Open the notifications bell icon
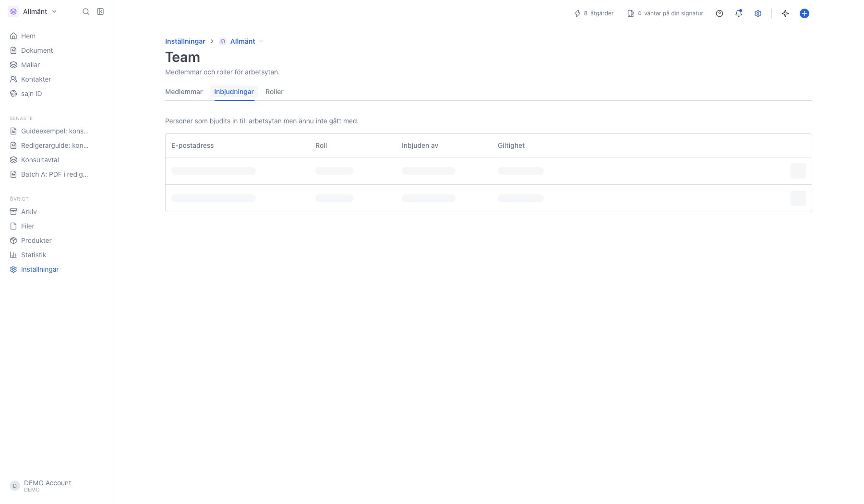Image resolution: width=864 pixels, height=504 pixels. [739, 13]
